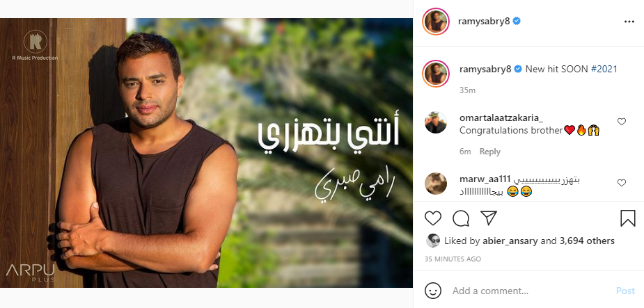Viewport: 644px width, 308px height.
Task: Open marw_aa111 profile avatar
Action: click(x=436, y=184)
